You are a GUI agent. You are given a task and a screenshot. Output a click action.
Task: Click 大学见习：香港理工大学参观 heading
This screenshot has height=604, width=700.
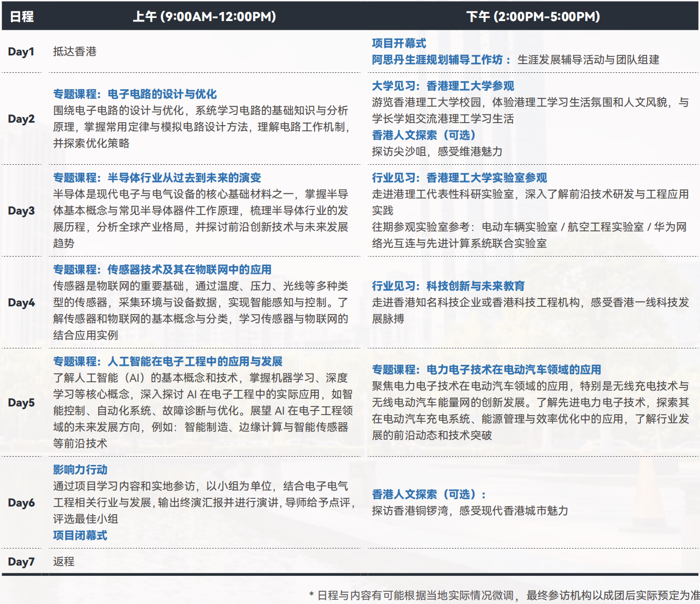pyautogui.click(x=443, y=86)
